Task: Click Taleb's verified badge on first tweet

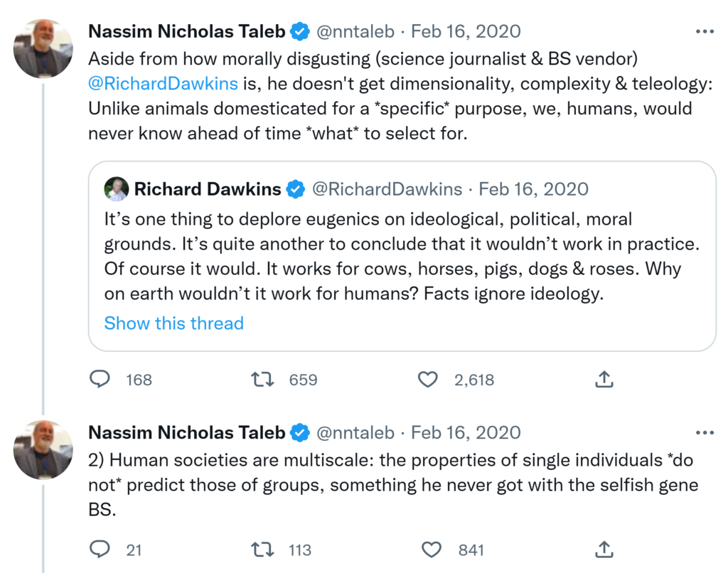Action: click(301, 32)
